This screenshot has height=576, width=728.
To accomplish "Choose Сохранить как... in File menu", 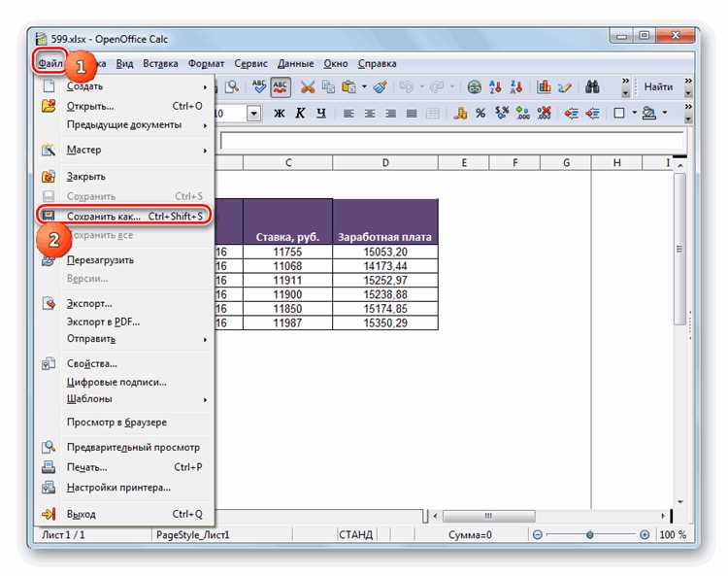I will click(124, 216).
